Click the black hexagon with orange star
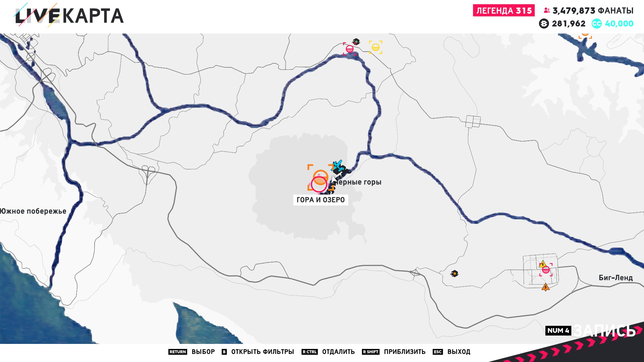 [x=454, y=274]
